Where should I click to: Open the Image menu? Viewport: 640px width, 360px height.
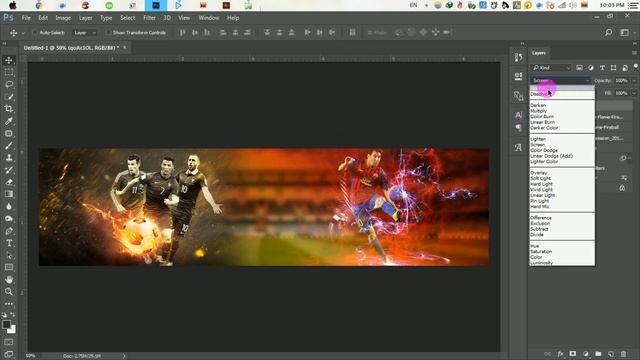tap(63, 18)
